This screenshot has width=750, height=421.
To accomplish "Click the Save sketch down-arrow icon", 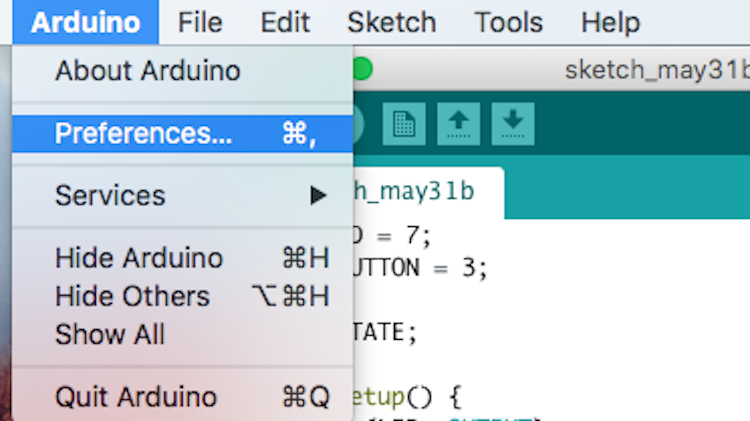I will tap(513, 124).
